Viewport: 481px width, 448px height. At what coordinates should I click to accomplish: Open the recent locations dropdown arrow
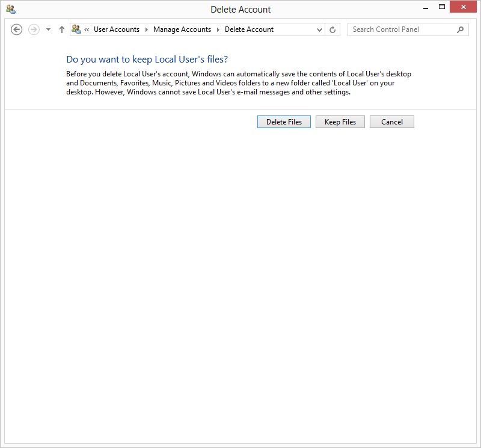pos(48,29)
